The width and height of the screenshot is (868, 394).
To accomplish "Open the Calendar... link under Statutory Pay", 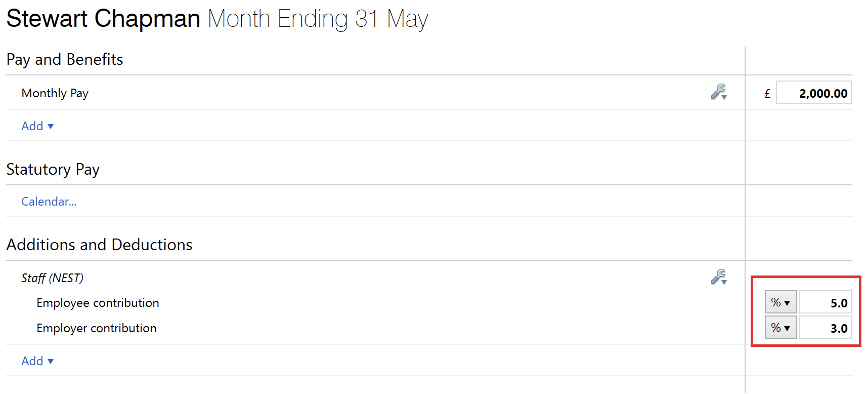I will [49, 202].
